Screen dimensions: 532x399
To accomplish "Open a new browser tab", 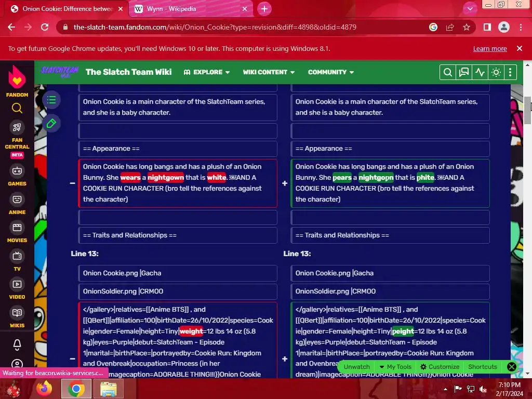I will click(x=264, y=9).
